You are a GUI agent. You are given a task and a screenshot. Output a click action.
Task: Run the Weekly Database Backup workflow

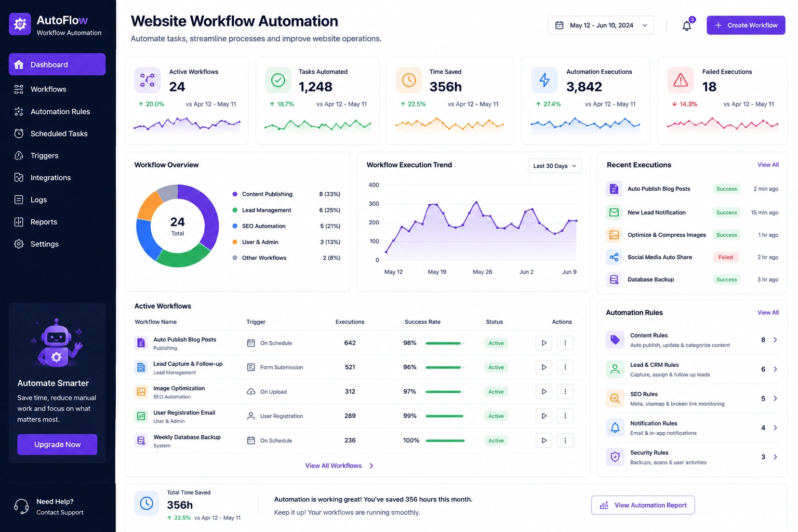pyautogui.click(x=544, y=441)
